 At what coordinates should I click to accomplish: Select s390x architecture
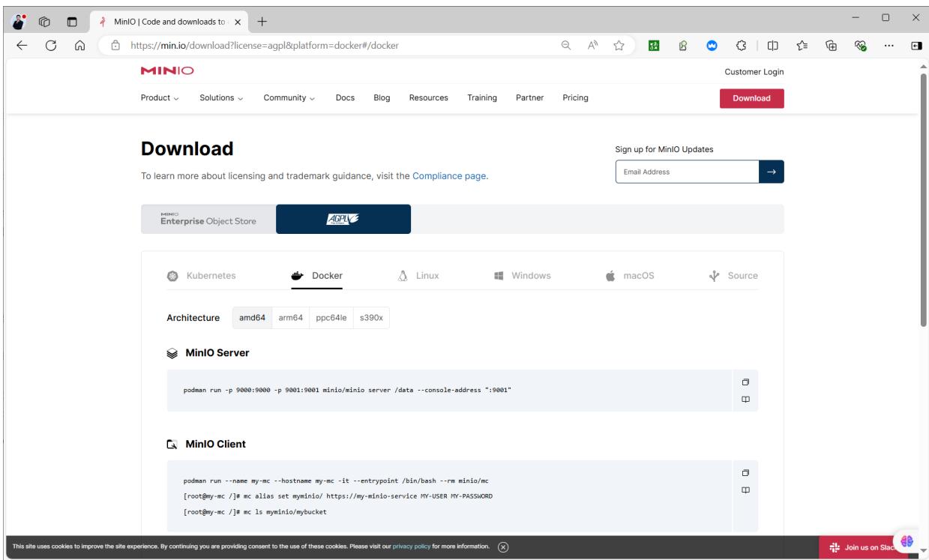[x=371, y=318]
